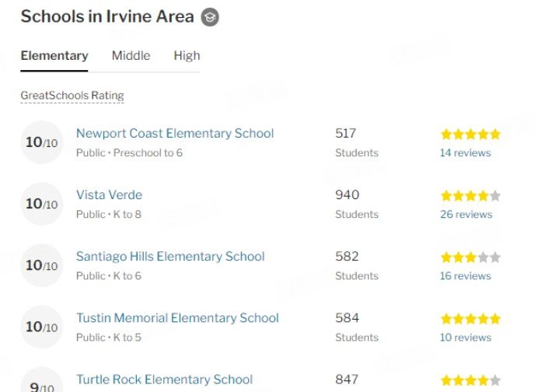This screenshot has height=392, width=535.
Task: Open Newport Coast Elementary School link
Action: tap(175, 134)
